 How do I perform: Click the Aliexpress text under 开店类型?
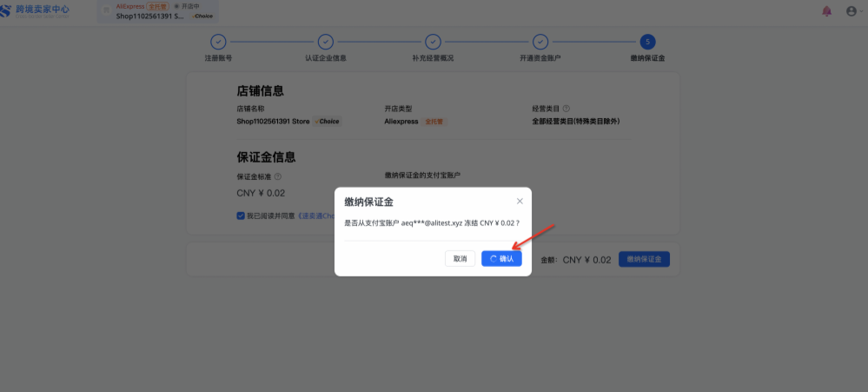[x=401, y=122]
